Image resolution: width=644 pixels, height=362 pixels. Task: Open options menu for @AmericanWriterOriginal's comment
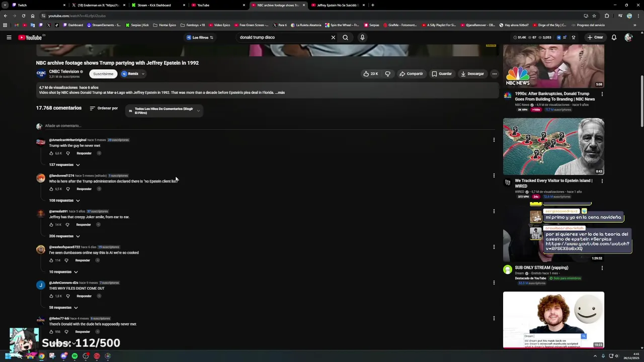click(494, 140)
